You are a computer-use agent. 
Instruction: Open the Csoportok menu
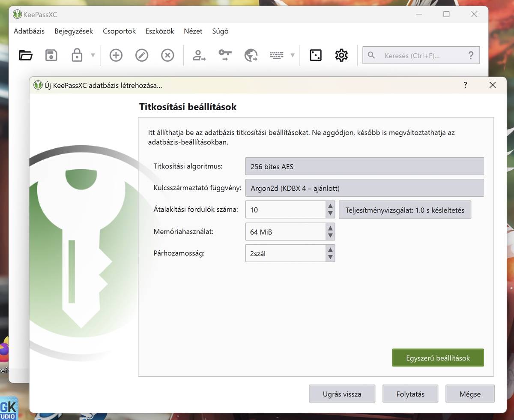click(119, 31)
